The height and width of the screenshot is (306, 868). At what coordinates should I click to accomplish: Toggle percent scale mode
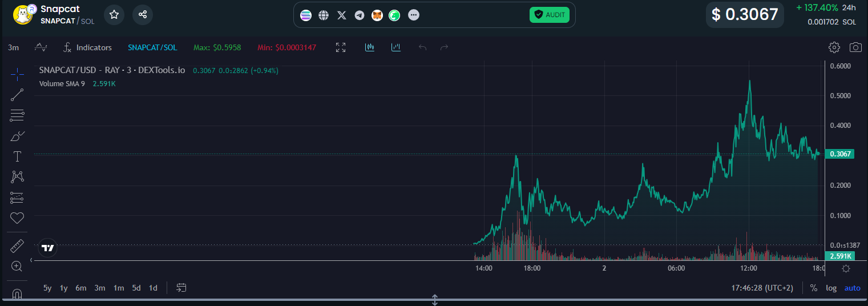(813, 288)
